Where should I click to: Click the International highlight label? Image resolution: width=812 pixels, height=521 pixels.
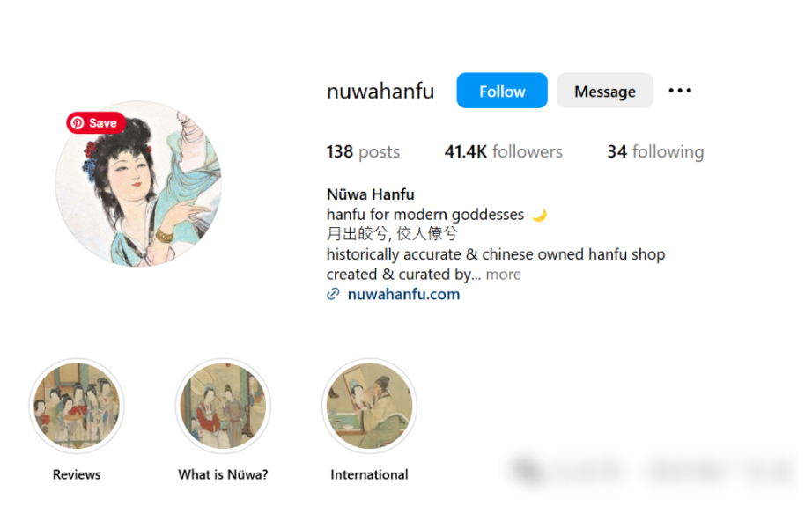(x=369, y=474)
